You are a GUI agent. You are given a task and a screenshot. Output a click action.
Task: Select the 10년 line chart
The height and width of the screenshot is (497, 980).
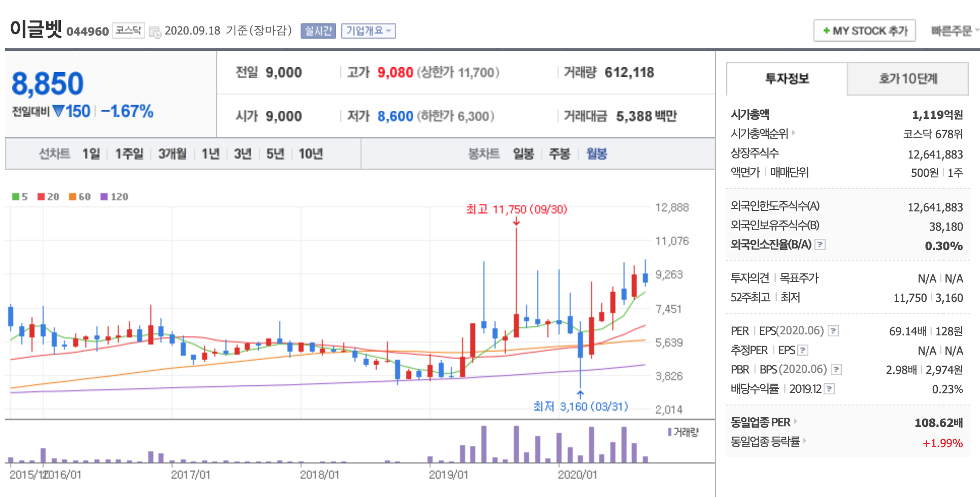[x=311, y=153]
